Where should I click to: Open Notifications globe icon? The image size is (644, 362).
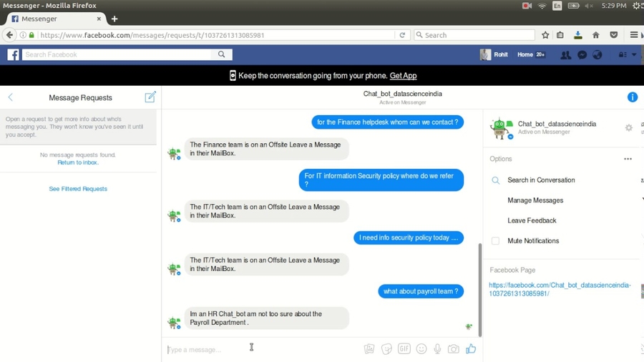(597, 54)
